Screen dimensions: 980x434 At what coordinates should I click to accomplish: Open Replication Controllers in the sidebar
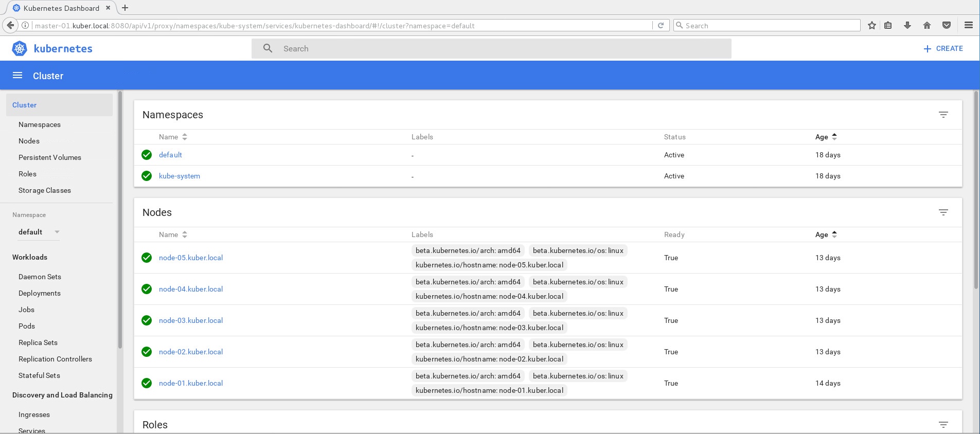[x=55, y=359]
